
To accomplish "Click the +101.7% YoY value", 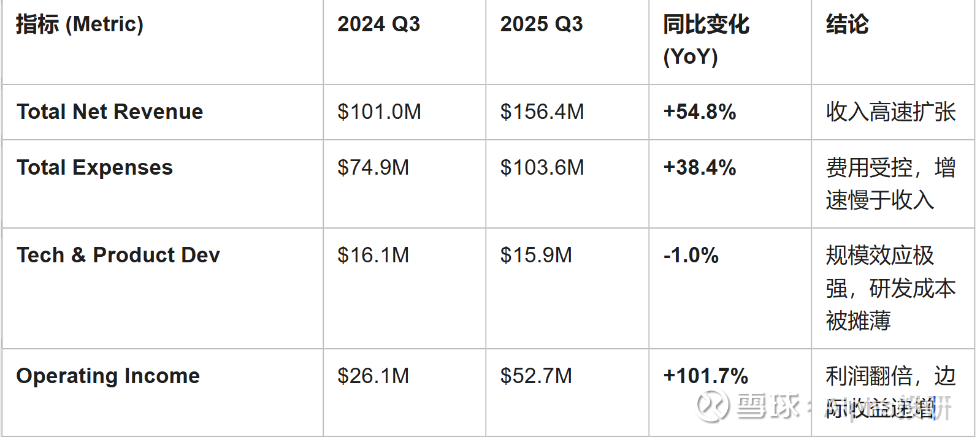I will pos(705,376).
